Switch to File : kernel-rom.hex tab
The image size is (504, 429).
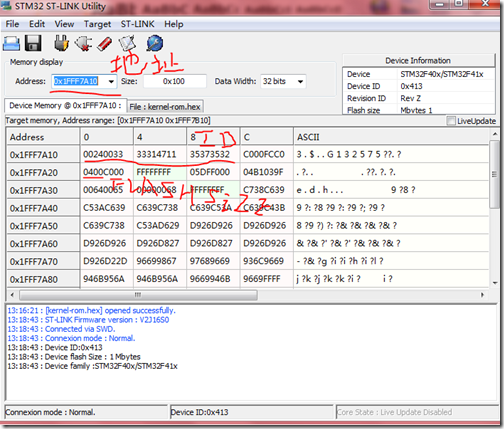165,107
